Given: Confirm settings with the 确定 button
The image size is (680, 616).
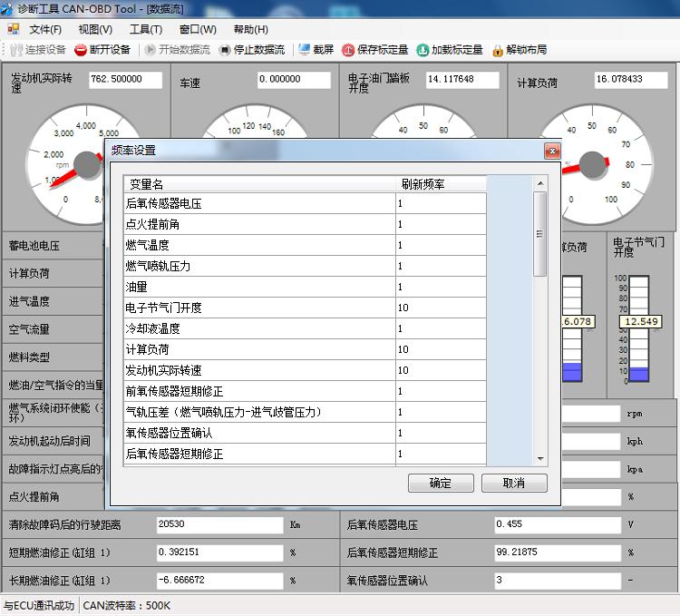Looking at the screenshot, I should tap(441, 483).
